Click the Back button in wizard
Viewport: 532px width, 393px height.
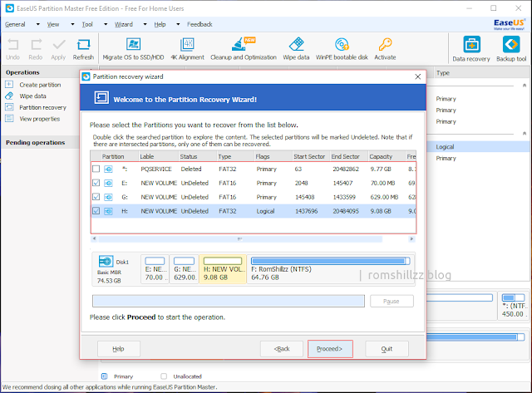tap(282, 349)
